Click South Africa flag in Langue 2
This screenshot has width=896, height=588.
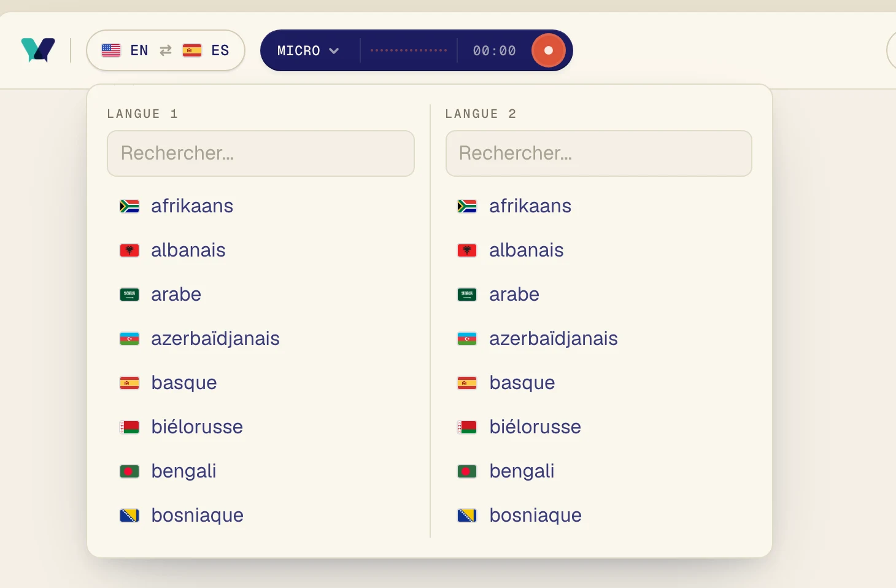coord(467,206)
